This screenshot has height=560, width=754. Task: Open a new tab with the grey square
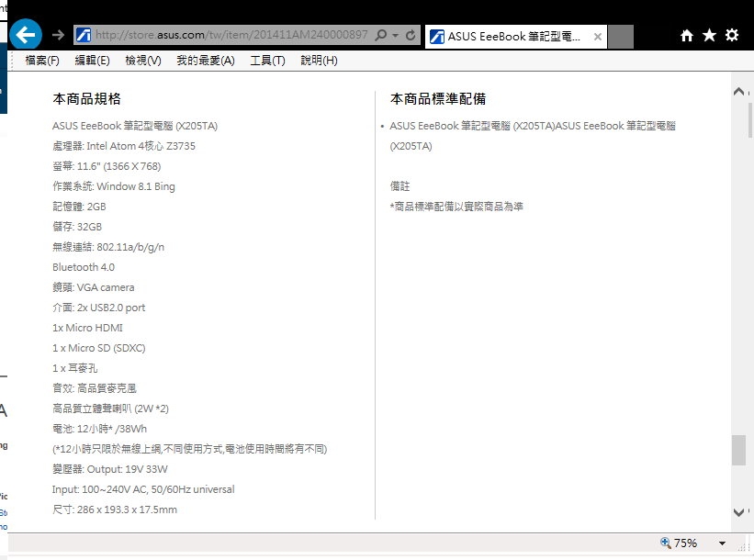coord(621,37)
